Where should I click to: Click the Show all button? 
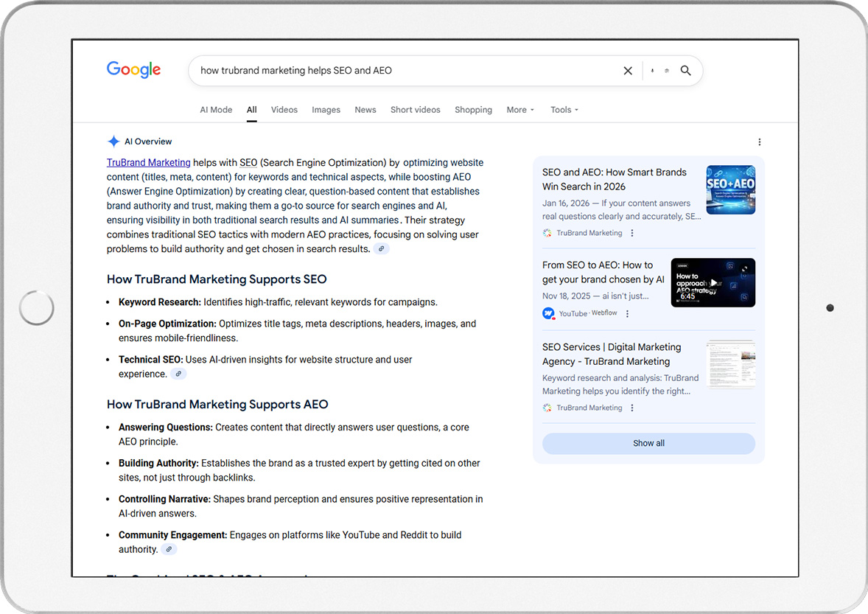point(648,443)
